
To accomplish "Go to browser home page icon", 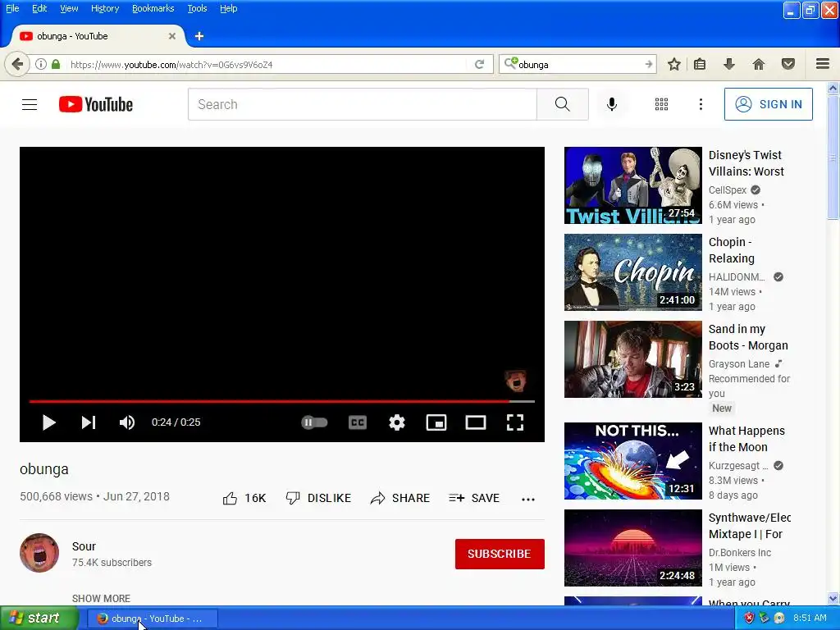I will (759, 65).
